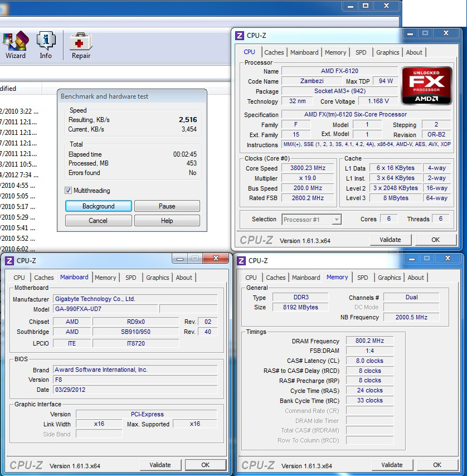Cancel the benchmark test
The image size is (467, 476).
[x=98, y=220]
